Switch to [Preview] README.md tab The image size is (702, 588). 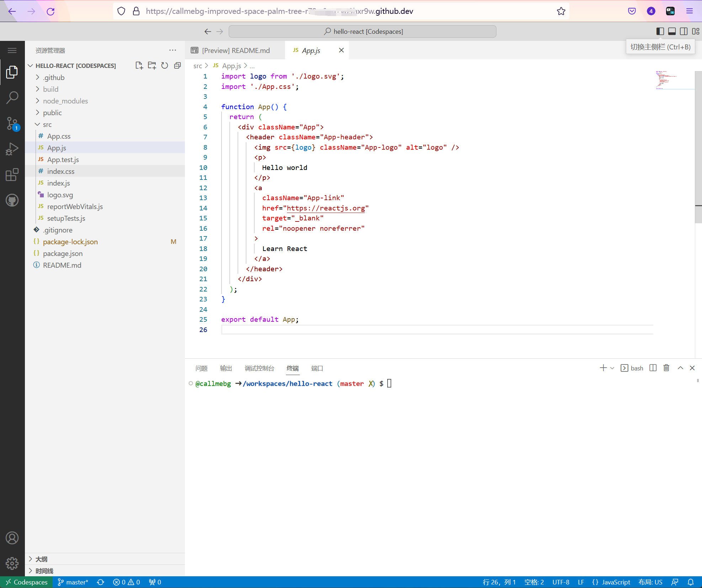click(235, 50)
